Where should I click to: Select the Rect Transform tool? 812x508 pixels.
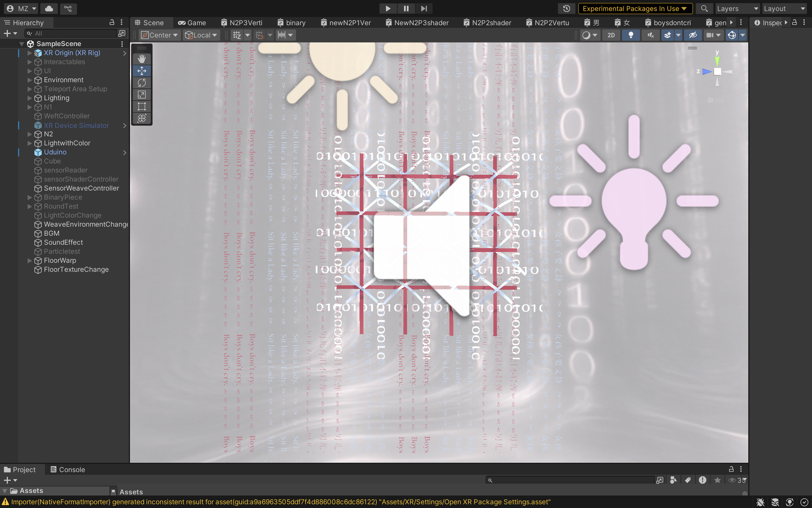pyautogui.click(x=142, y=107)
